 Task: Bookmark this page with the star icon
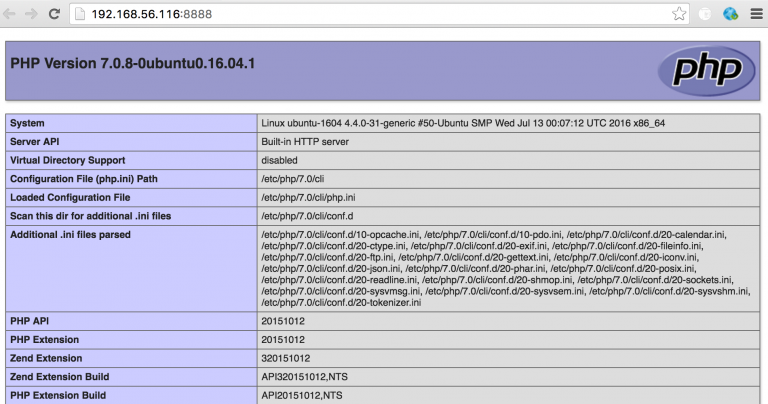(x=679, y=14)
